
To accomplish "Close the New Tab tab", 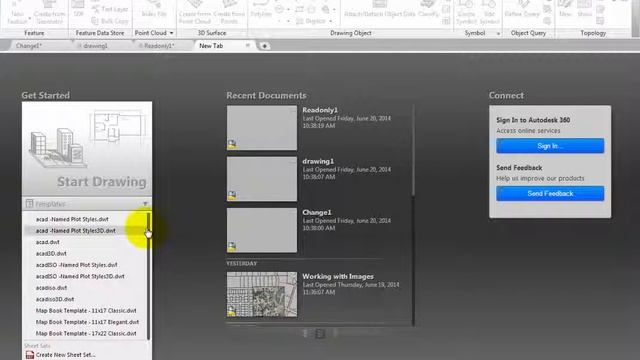I will tap(247, 45).
